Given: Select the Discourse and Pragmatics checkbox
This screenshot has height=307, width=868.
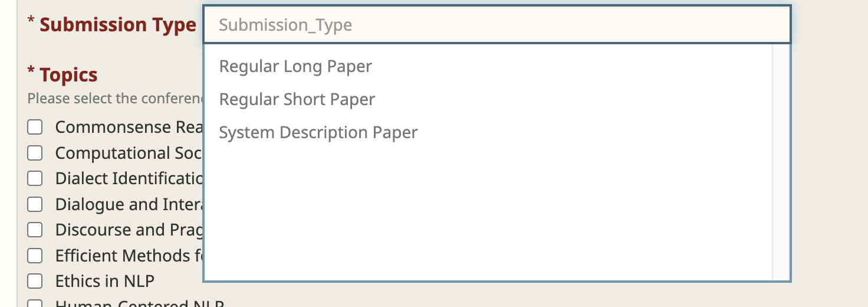Looking at the screenshot, I should coord(35,230).
